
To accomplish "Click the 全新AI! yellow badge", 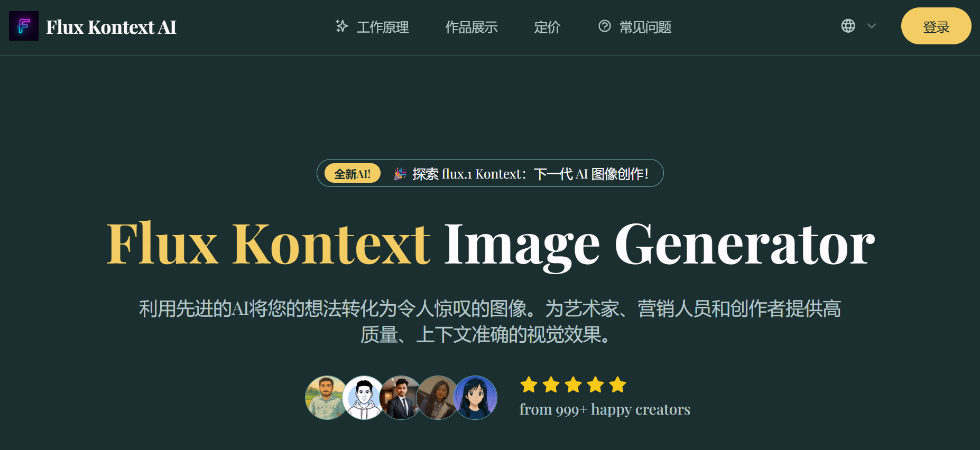I will pyautogui.click(x=353, y=174).
